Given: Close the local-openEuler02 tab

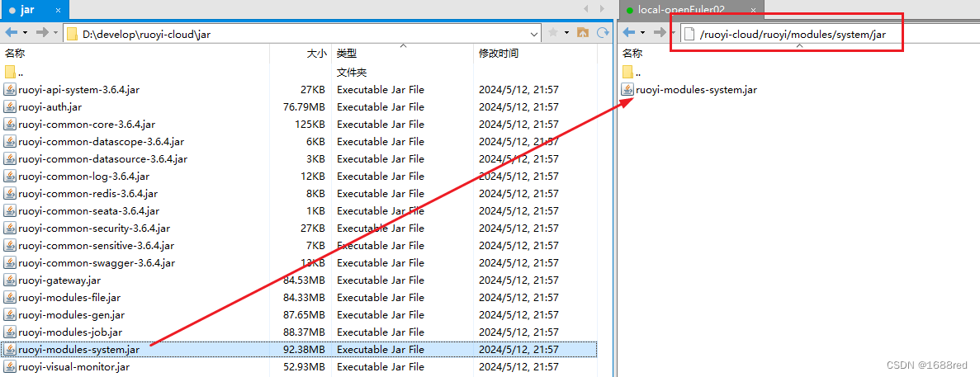Looking at the screenshot, I should (x=754, y=10).
